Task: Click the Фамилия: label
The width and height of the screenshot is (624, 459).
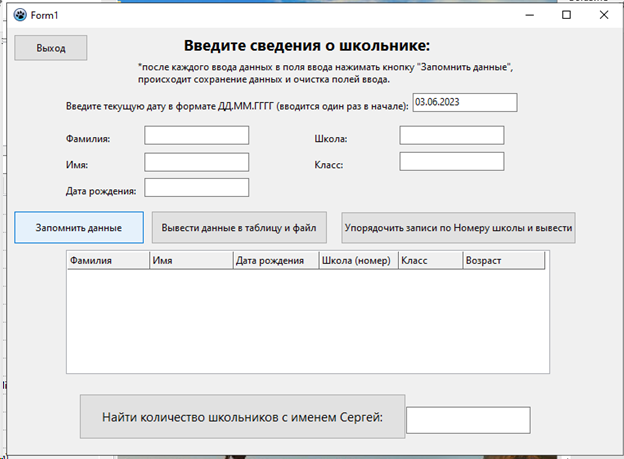Action: click(x=88, y=139)
